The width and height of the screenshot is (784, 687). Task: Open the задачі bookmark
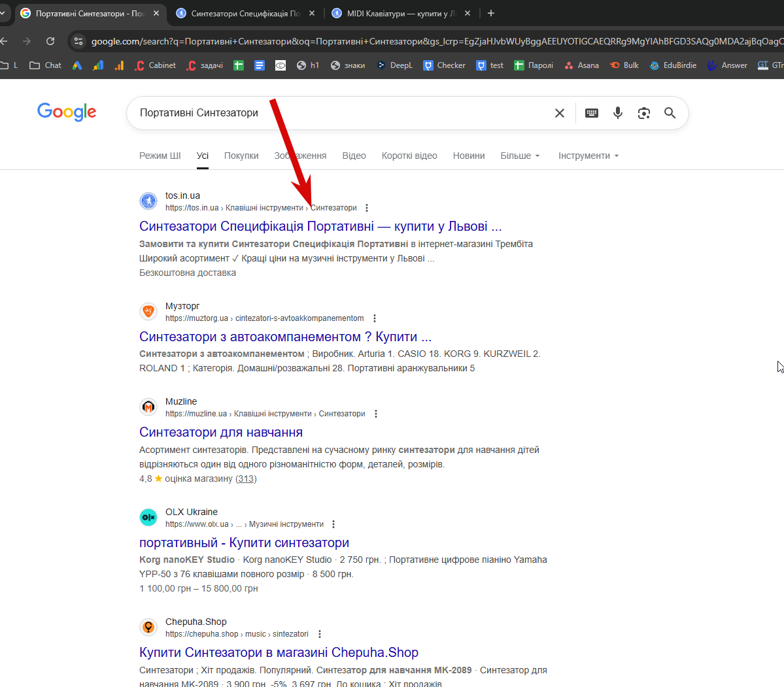click(205, 65)
